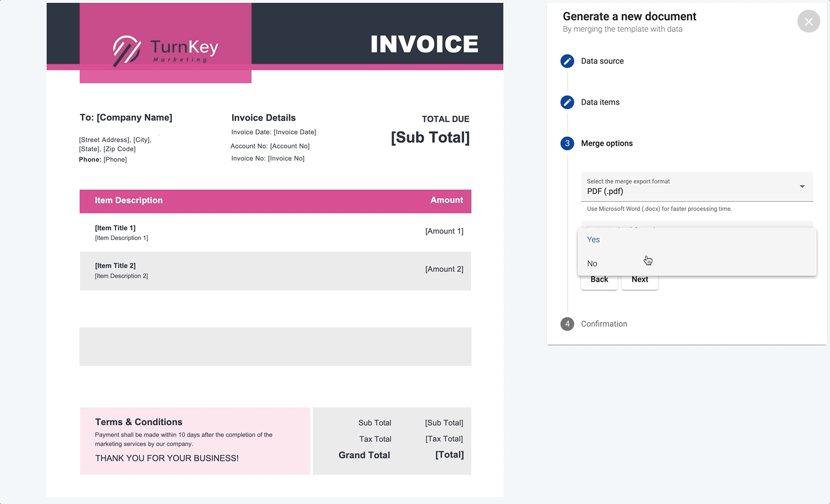Image resolution: width=830 pixels, height=504 pixels.
Task: Click the 'Grand Total' label
Action: point(364,455)
